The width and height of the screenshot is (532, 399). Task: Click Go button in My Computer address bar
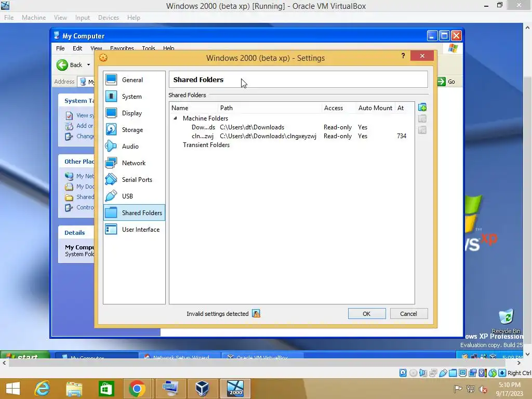(446, 82)
